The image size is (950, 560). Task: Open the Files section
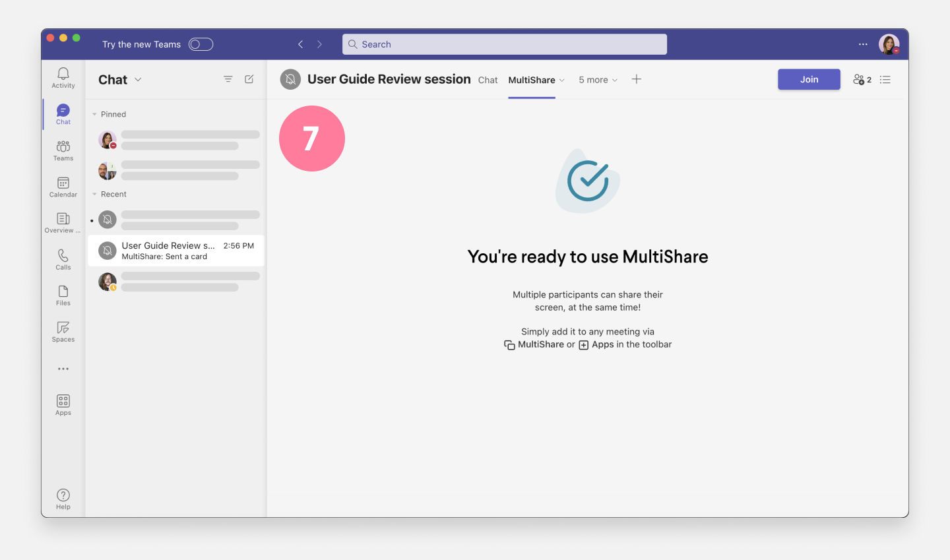coord(63,294)
